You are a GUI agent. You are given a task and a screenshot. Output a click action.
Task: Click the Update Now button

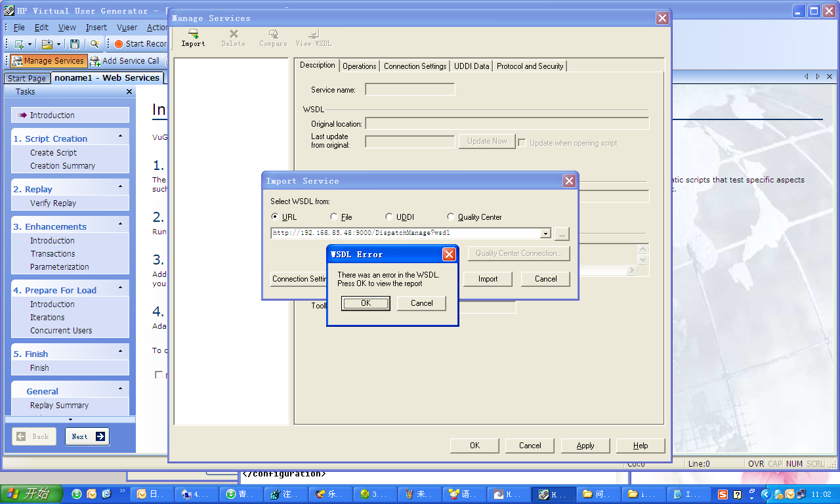487,141
